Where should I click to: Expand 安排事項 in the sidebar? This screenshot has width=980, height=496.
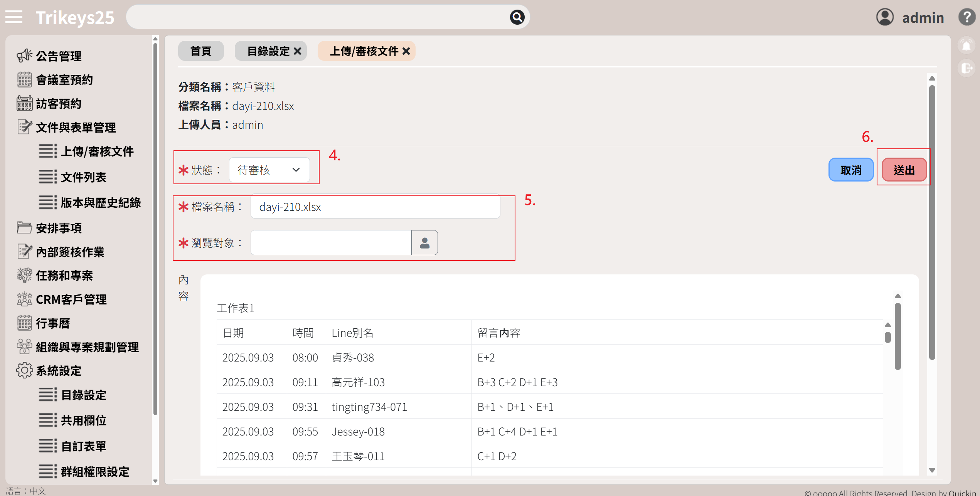pyautogui.click(x=59, y=228)
